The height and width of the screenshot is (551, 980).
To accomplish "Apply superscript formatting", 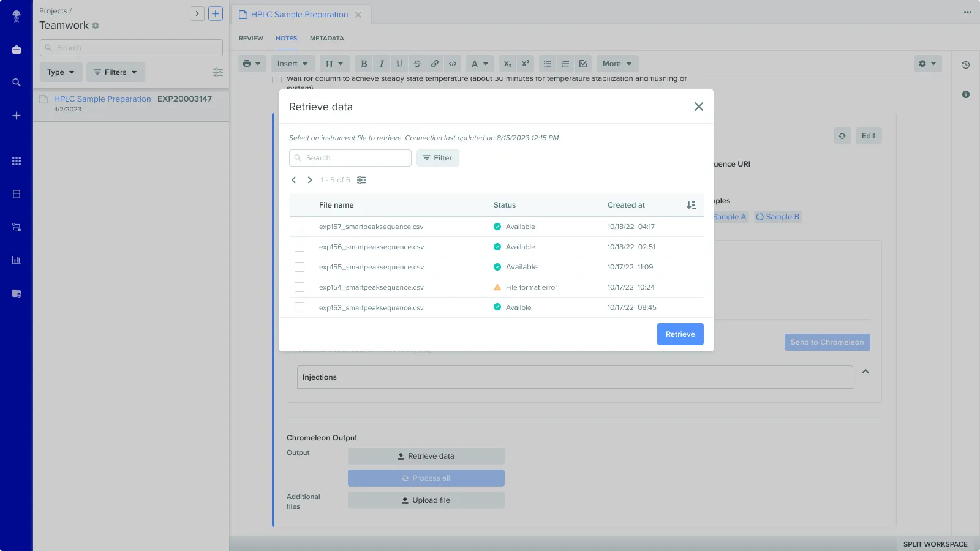I will point(526,64).
